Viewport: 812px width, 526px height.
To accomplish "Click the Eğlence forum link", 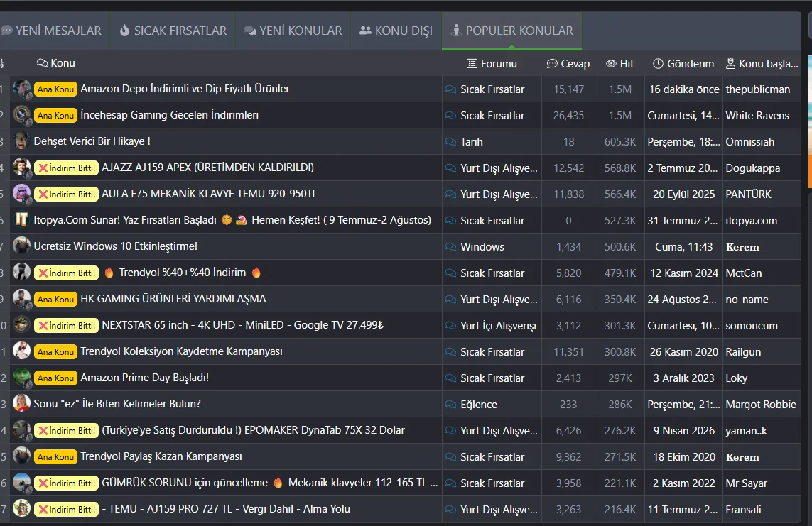I will 479,405.
